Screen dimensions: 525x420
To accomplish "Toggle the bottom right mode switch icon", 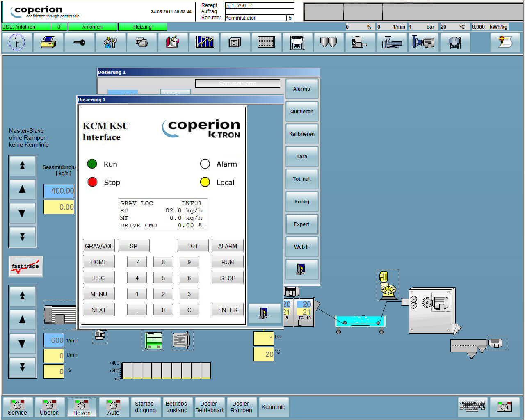I will tap(504, 406).
